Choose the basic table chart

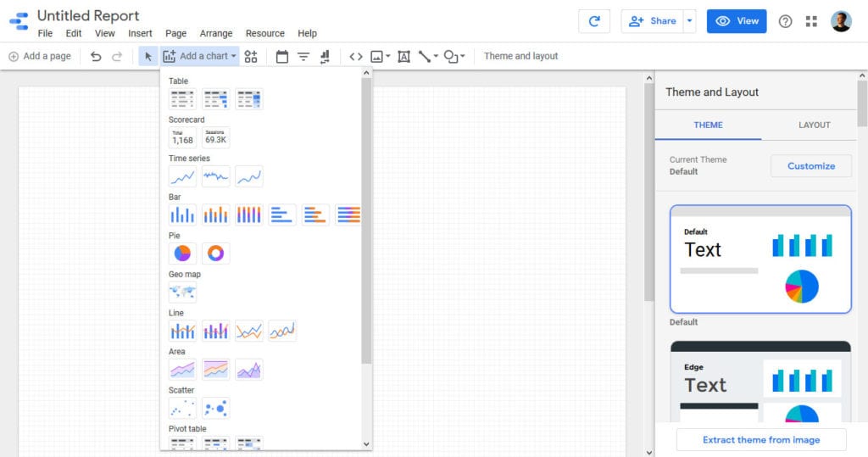pos(182,99)
